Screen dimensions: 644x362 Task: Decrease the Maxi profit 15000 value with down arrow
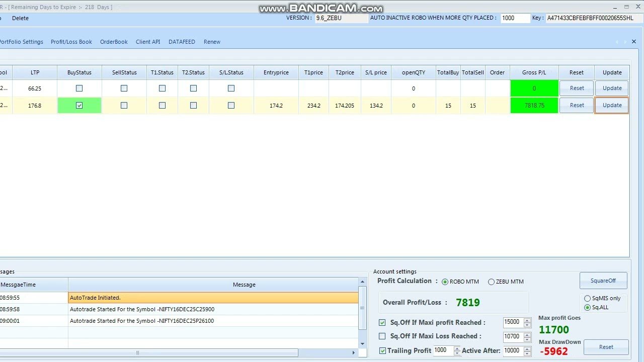(x=527, y=325)
